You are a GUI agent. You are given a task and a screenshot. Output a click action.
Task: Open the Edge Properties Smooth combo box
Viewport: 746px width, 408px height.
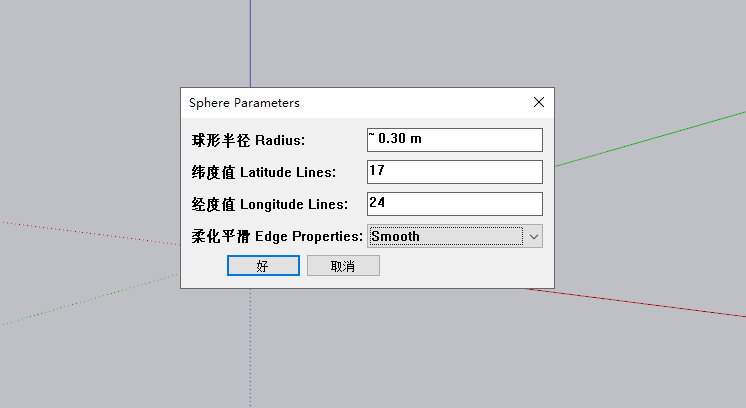(x=445, y=236)
